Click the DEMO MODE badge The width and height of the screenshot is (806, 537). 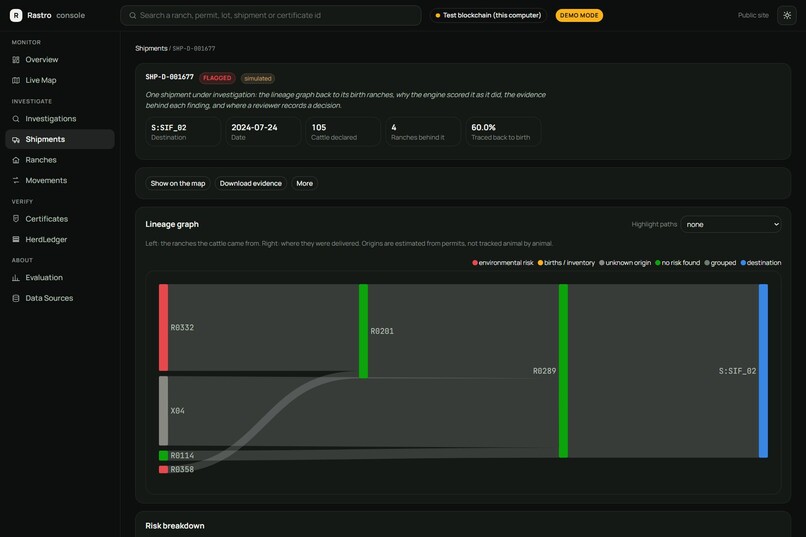pos(579,15)
